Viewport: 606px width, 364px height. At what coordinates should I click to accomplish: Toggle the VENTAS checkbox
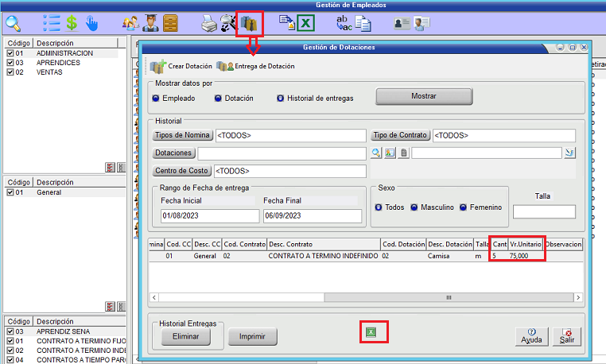coord(10,72)
